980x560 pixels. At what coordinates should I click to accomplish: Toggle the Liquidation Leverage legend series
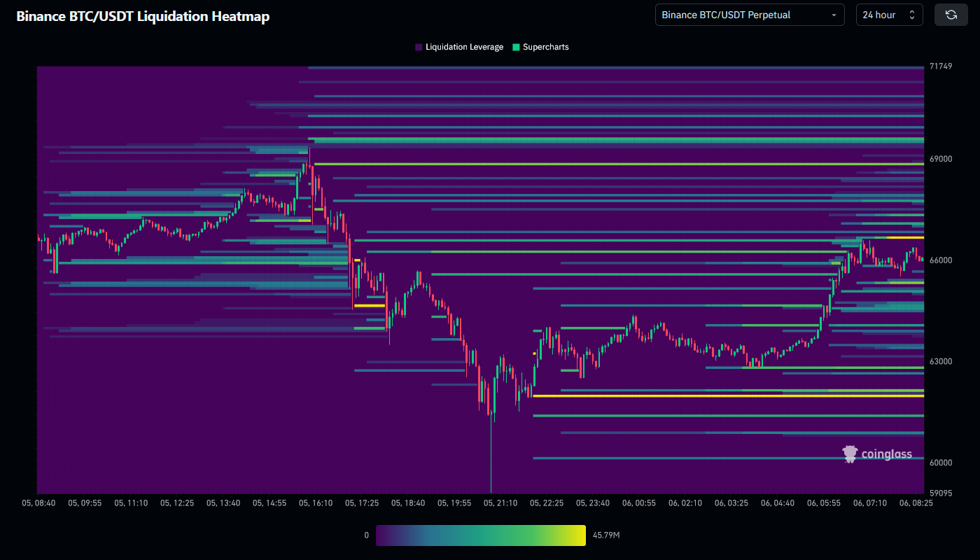click(459, 47)
